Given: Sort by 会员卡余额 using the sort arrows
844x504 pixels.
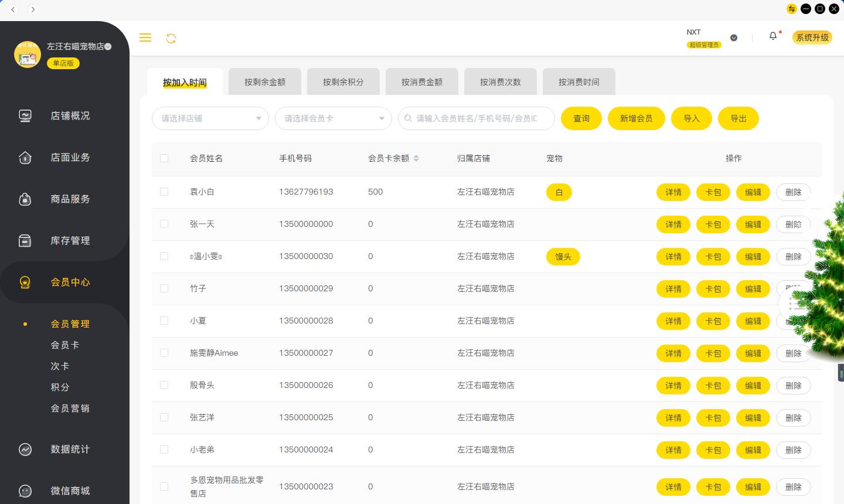Looking at the screenshot, I should [x=416, y=158].
